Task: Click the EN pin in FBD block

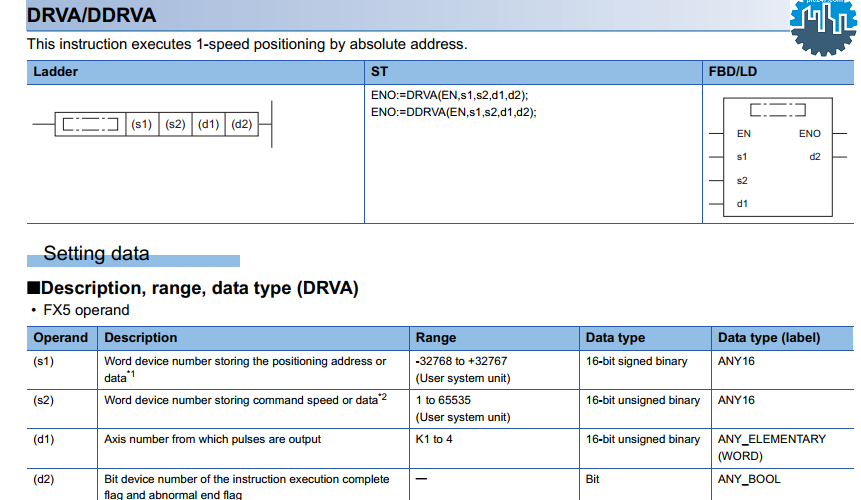Action: (x=743, y=133)
